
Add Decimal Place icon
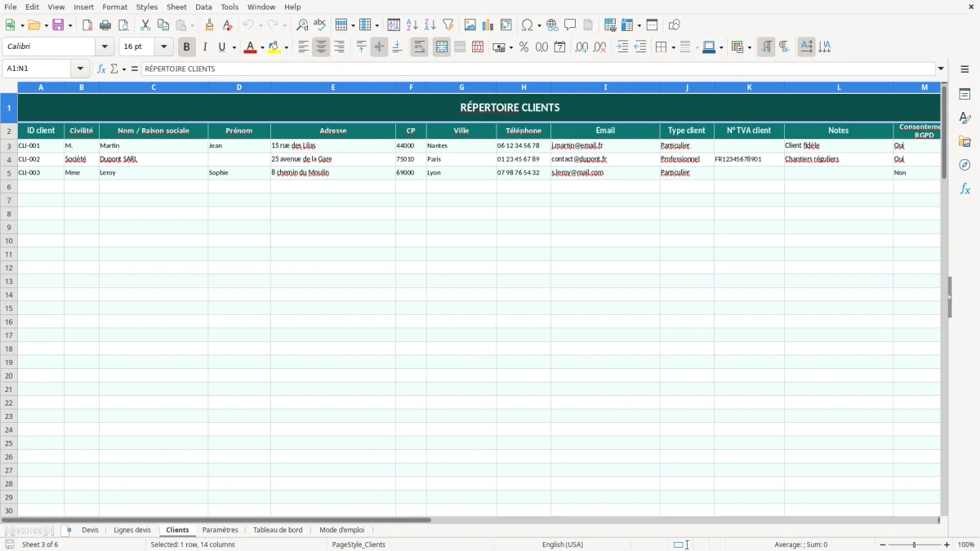tap(581, 47)
